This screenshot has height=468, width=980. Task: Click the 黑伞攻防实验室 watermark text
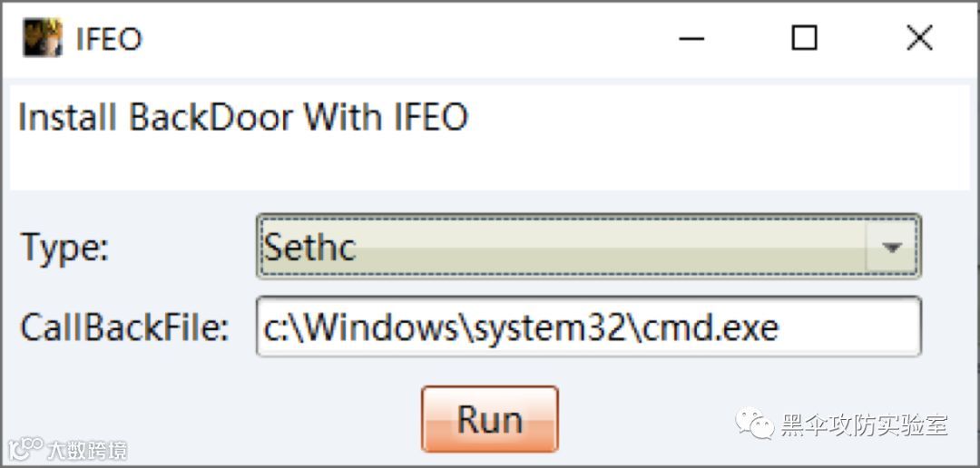tap(864, 424)
